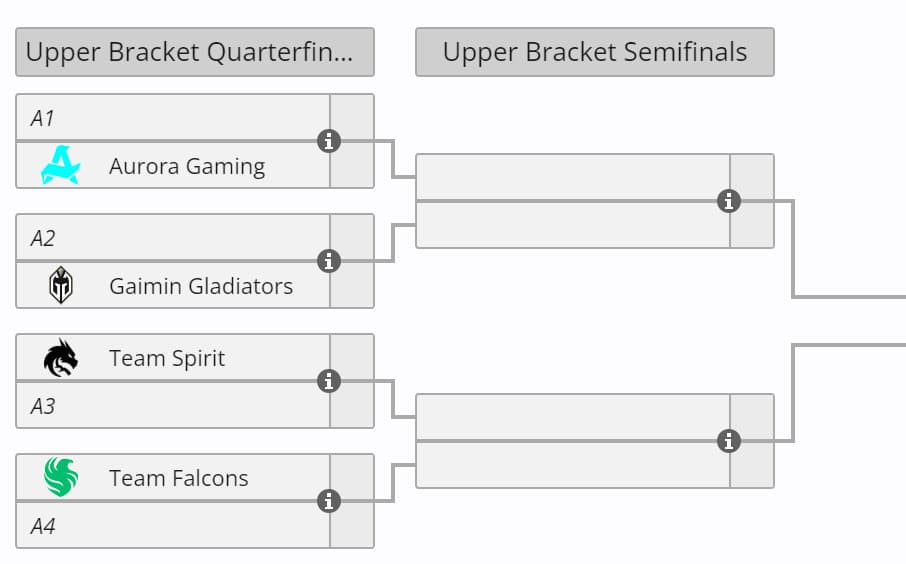Viewport: 906px width, 564px height.
Task: Click the Aurora Gaming team logo
Action: 60,165
